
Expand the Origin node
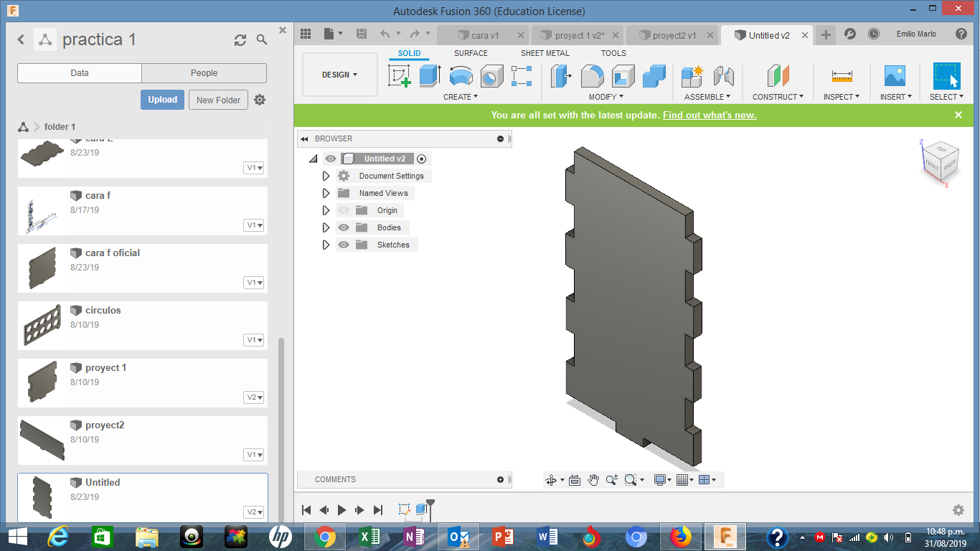click(326, 210)
